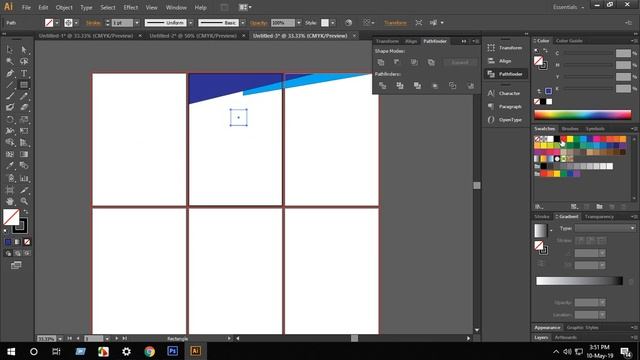Click the Exclude shape mode icon
This screenshot has width=640, height=360.
pos(431,62)
